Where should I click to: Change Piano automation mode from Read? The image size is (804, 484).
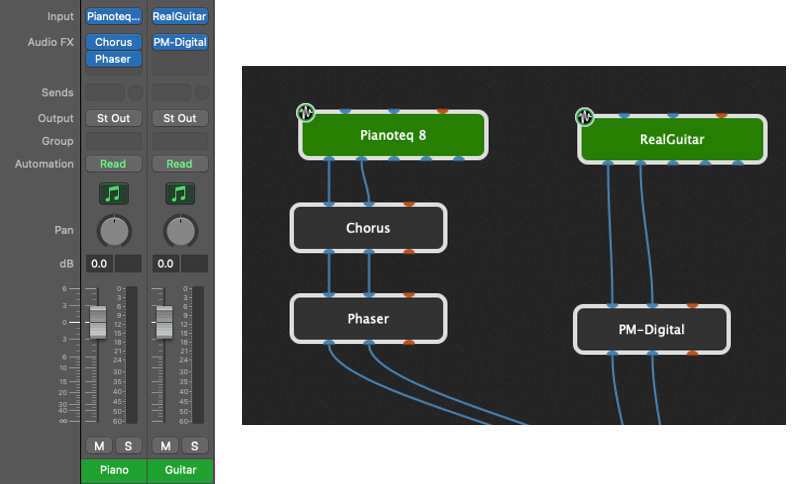(113, 164)
